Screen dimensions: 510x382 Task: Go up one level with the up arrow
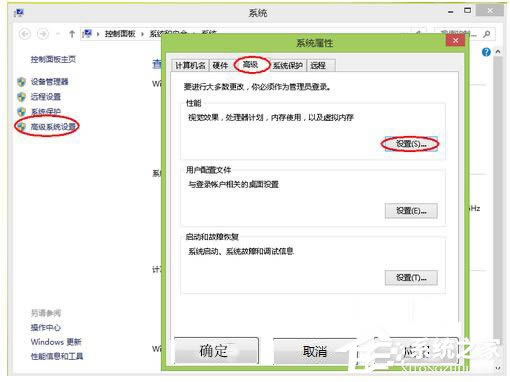click(72, 34)
